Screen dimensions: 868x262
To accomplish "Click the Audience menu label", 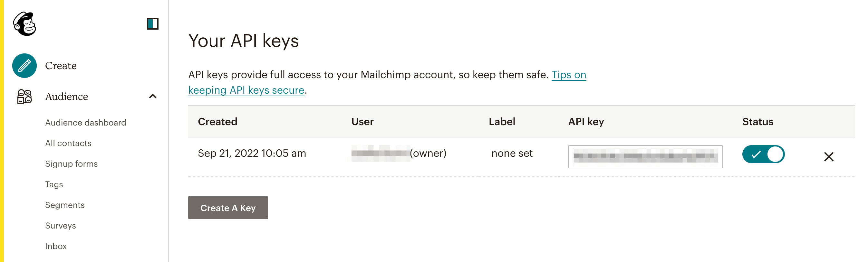I will [66, 97].
